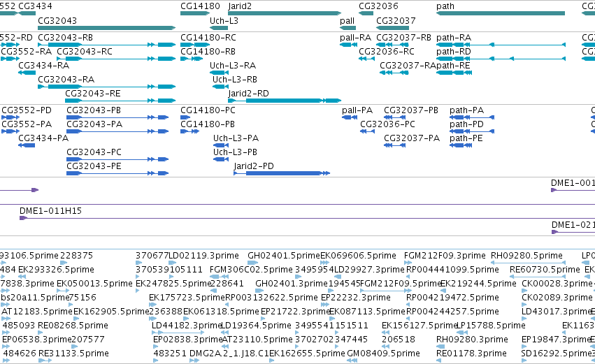Click the path-RD transcript label
The image size is (595, 364).
(454, 52)
